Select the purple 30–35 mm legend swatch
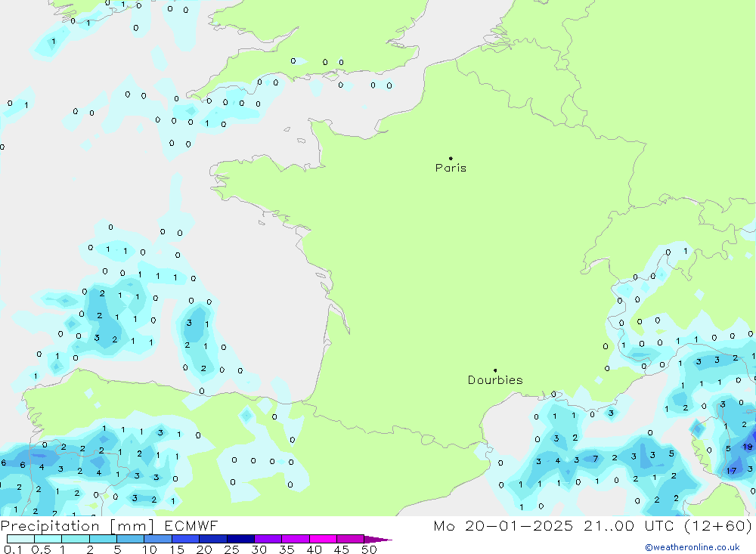 click(268, 540)
